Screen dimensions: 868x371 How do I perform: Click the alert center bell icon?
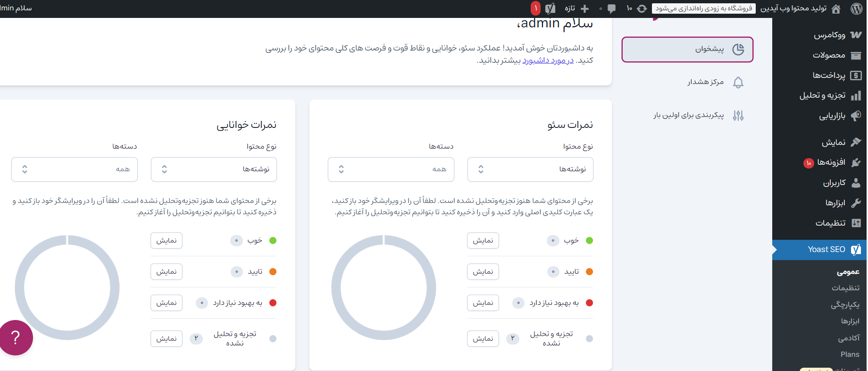click(x=738, y=83)
